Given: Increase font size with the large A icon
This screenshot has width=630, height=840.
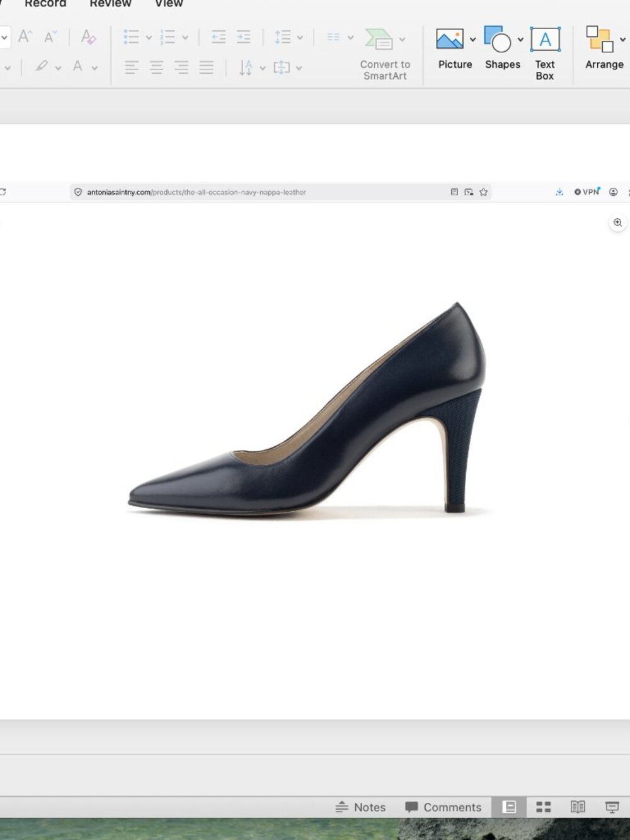Looking at the screenshot, I should (25, 37).
